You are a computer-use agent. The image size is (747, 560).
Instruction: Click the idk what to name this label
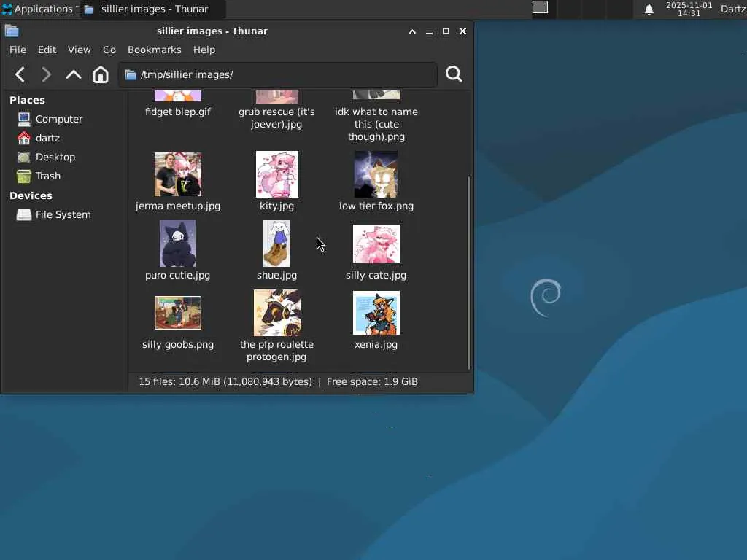click(x=376, y=124)
